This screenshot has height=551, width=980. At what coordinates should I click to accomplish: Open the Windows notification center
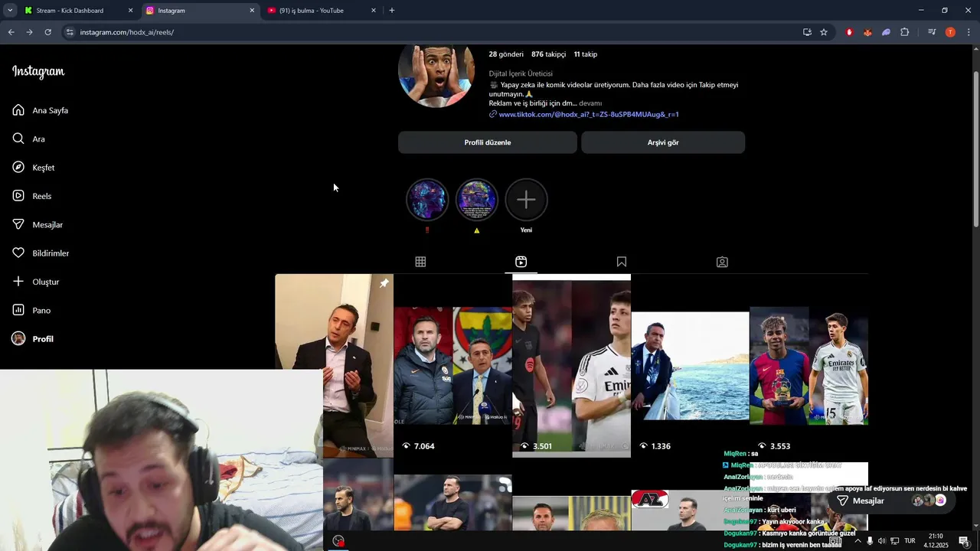point(964,541)
